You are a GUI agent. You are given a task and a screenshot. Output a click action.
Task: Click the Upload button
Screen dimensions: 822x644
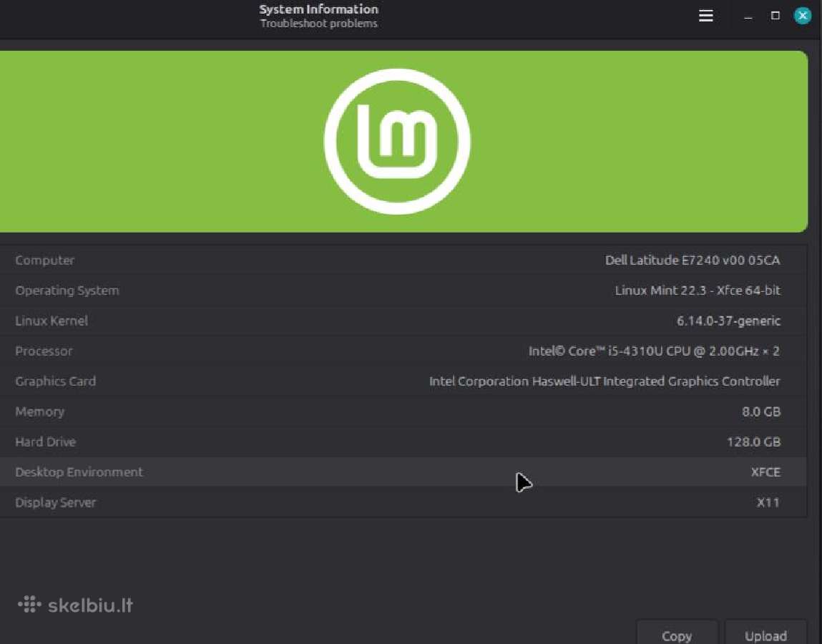[765, 633]
